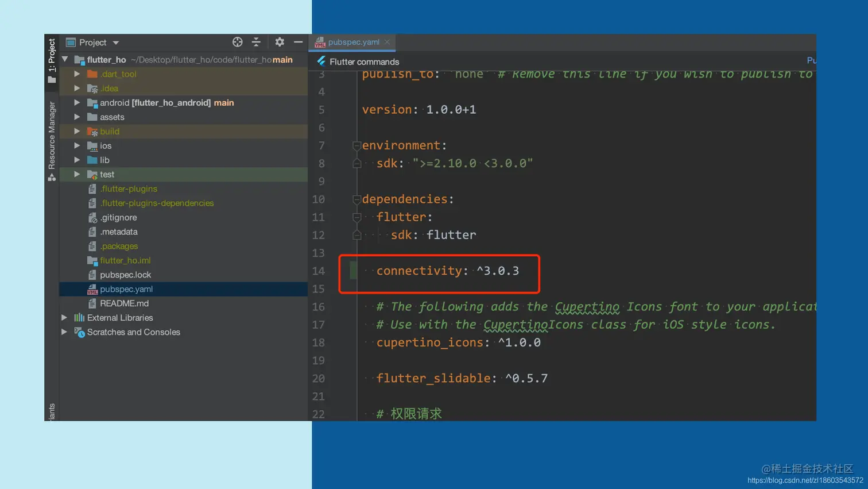Screen dimensions: 868x489
Task: Click line number 18 in gutter
Action: point(319,342)
